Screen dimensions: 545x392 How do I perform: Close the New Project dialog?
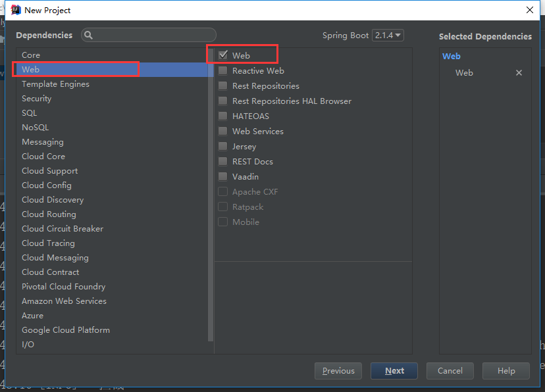[x=529, y=10]
